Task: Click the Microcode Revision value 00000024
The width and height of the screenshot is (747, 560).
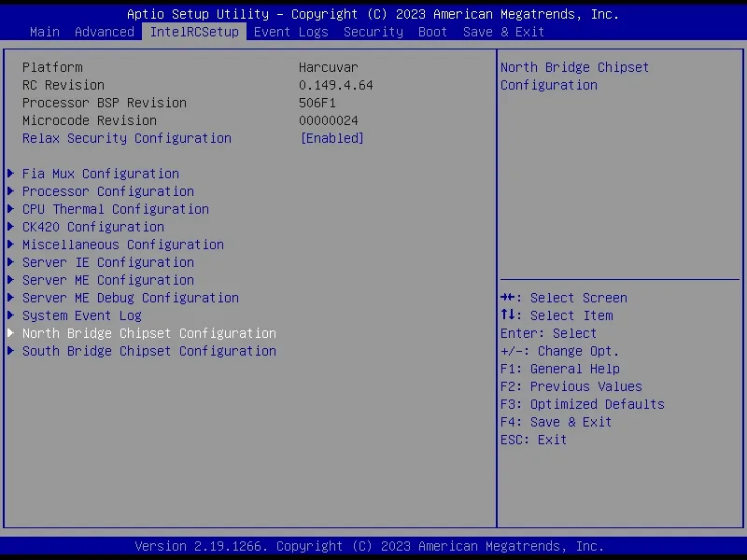Action: (x=329, y=120)
